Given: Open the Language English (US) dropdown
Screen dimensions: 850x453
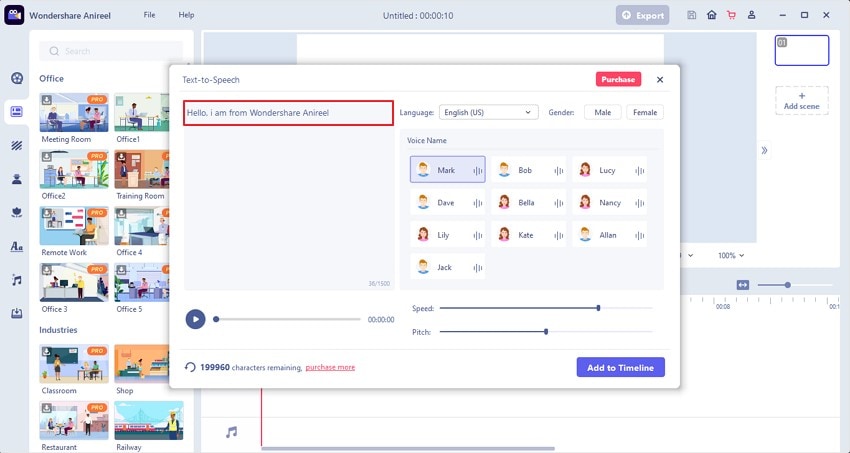Looking at the screenshot, I should point(488,112).
